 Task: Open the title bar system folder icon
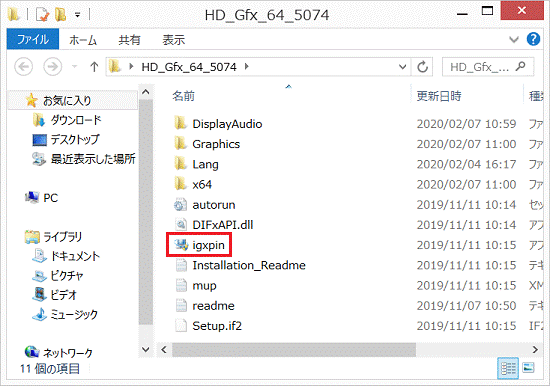14,14
